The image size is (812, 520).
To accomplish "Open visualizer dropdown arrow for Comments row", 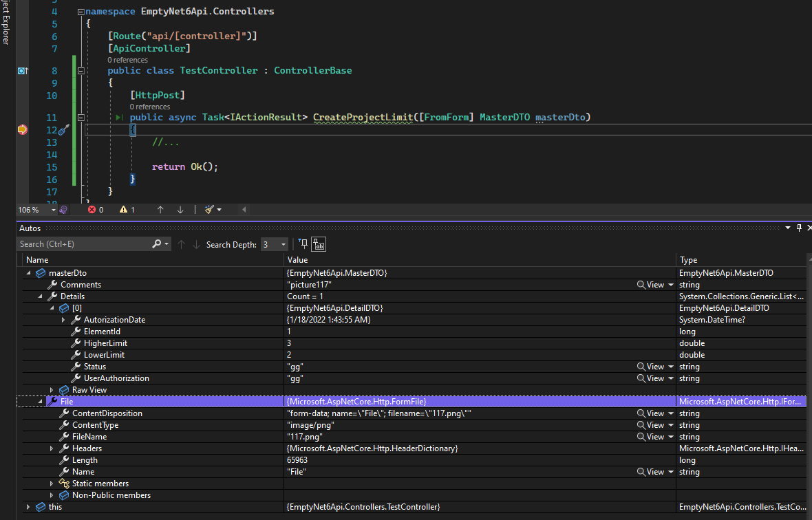I will click(x=671, y=285).
